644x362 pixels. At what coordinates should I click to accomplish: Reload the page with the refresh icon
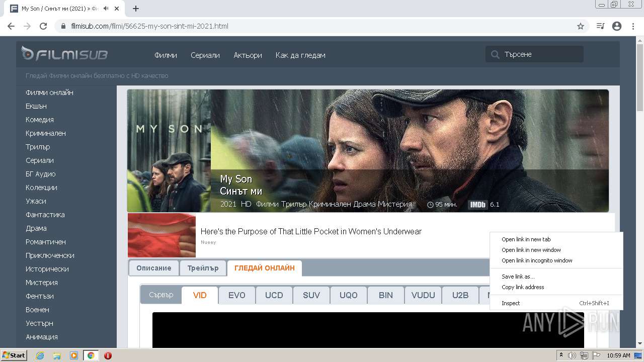(x=43, y=26)
